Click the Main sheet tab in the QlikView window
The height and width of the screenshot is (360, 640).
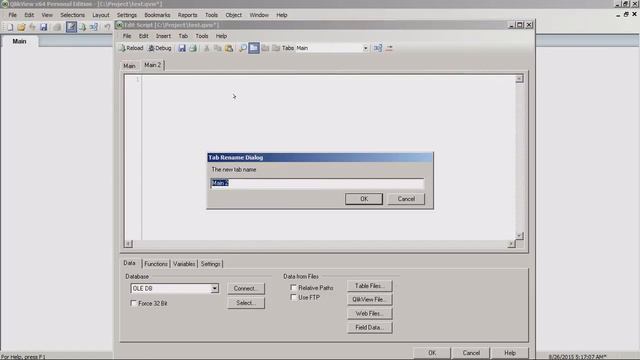(19, 41)
